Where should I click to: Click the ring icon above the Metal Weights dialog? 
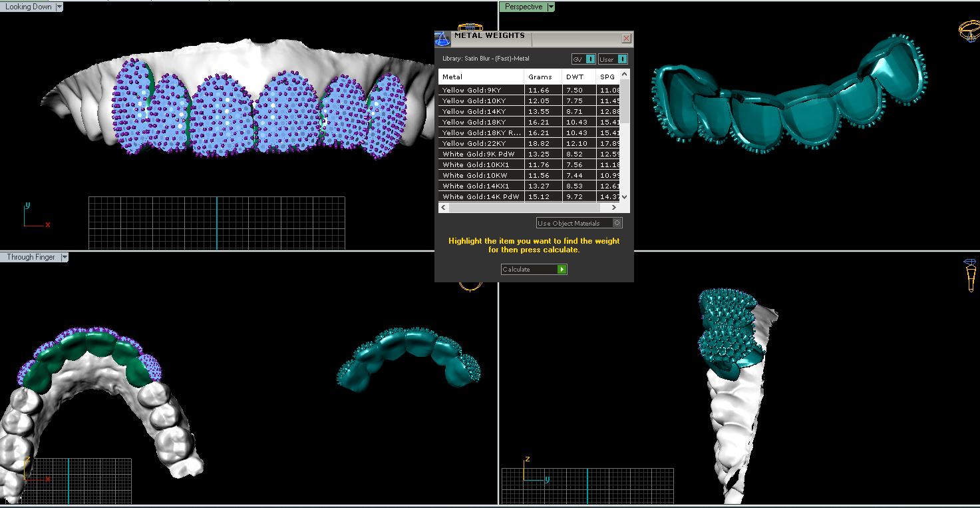[x=470, y=27]
